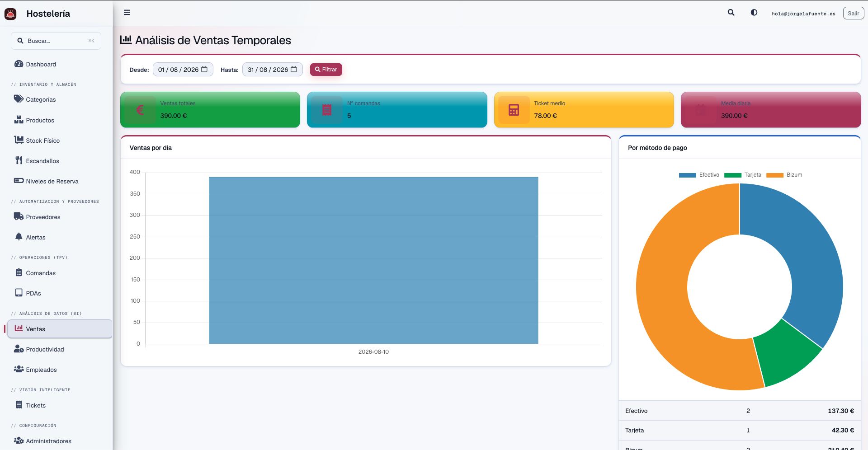Select the Ventas sidebar item
868x450 pixels.
pyautogui.click(x=60, y=329)
